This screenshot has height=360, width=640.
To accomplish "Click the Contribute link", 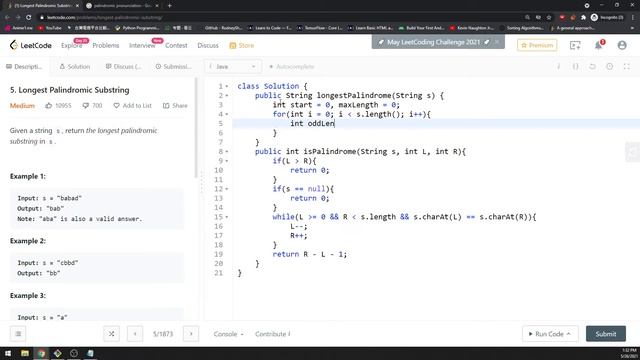I will point(272,334).
